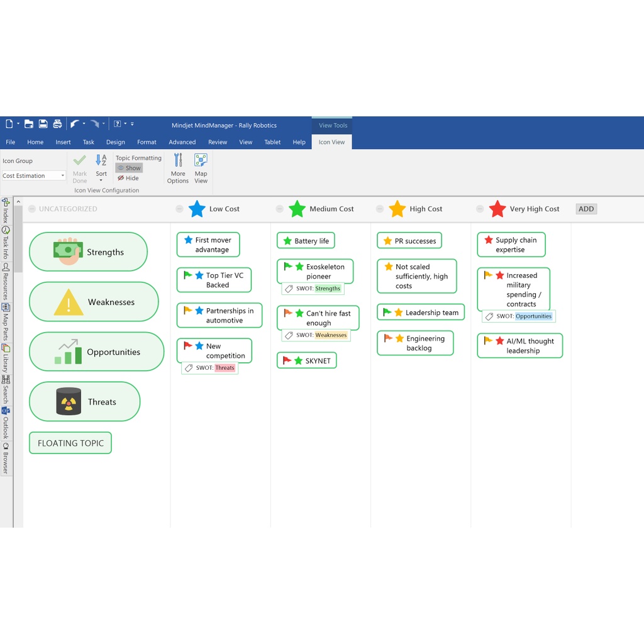This screenshot has width=644, height=644.
Task: Switch back to Map View
Action: 201,169
